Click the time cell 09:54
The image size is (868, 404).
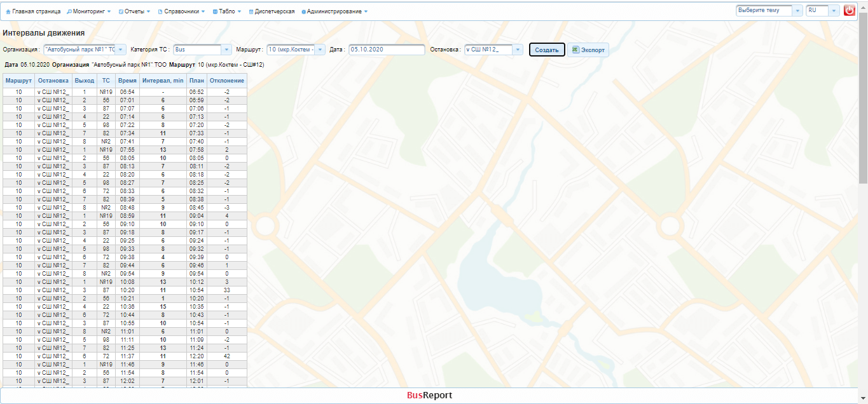coord(127,273)
